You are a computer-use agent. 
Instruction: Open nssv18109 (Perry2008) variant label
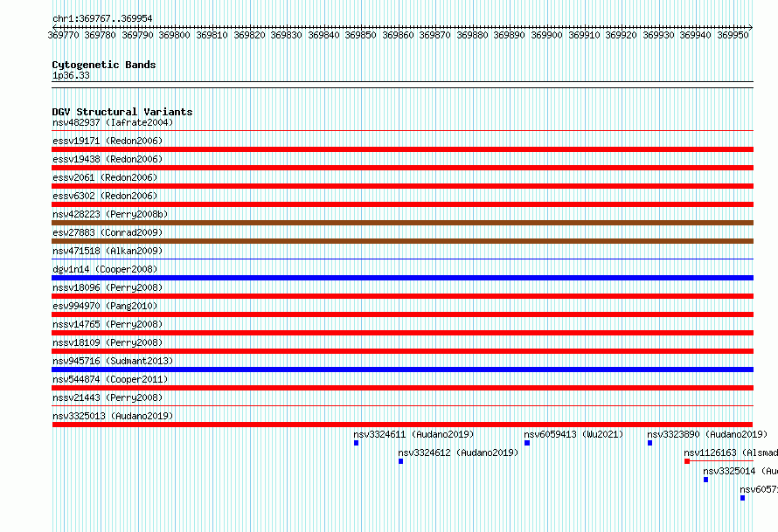[108, 342]
